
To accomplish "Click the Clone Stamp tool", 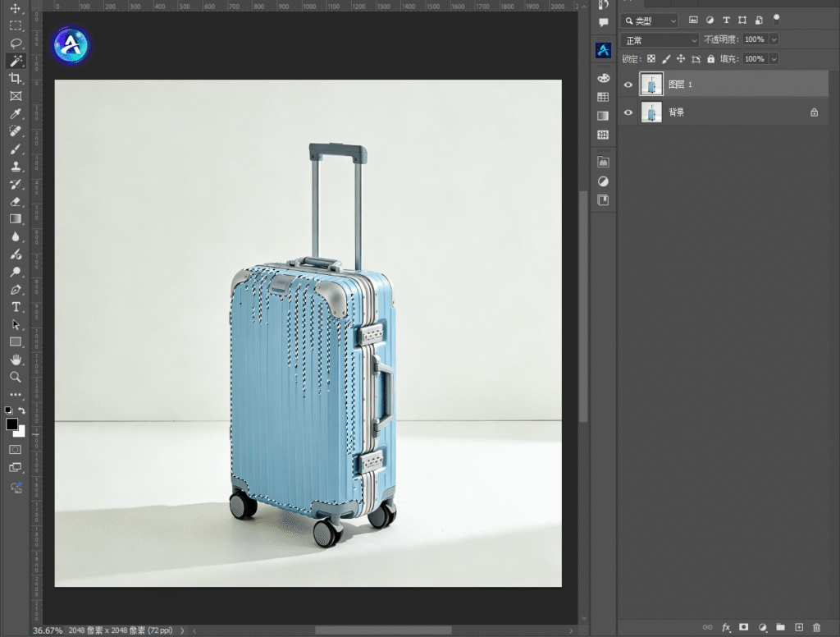I will pyautogui.click(x=16, y=166).
